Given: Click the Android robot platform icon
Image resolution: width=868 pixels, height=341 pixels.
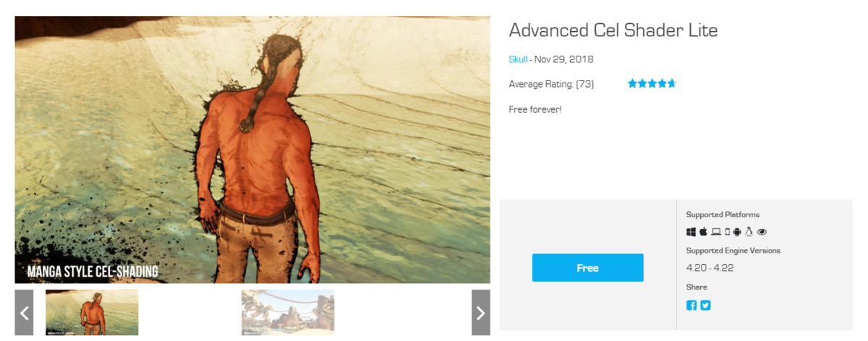Looking at the screenshot, I should [737, 232].
